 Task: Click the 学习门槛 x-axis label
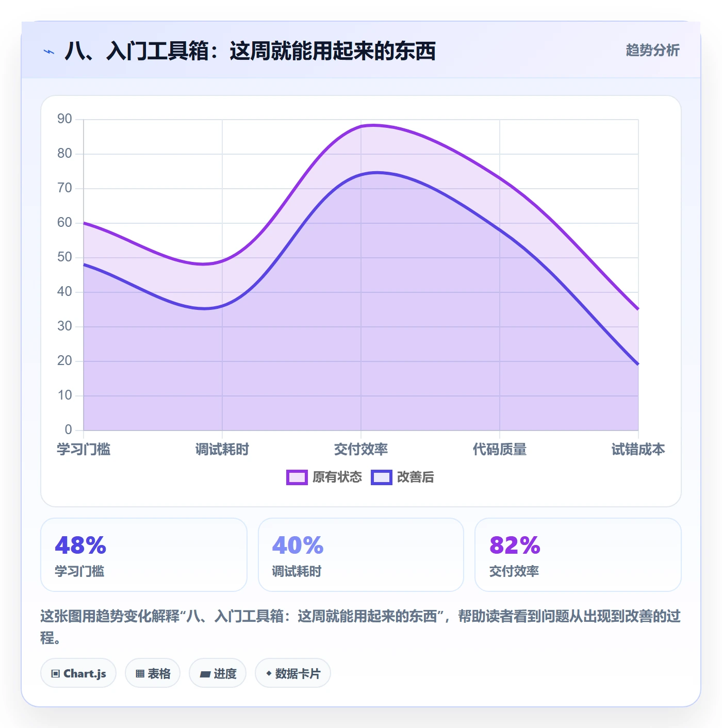point(84,450)
